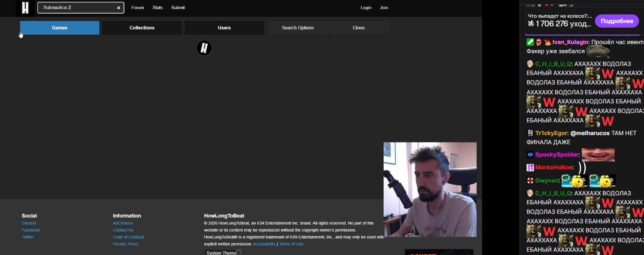Click username Gwynan in chat
Screen dimensions: 644x255
tap(546, 180)
